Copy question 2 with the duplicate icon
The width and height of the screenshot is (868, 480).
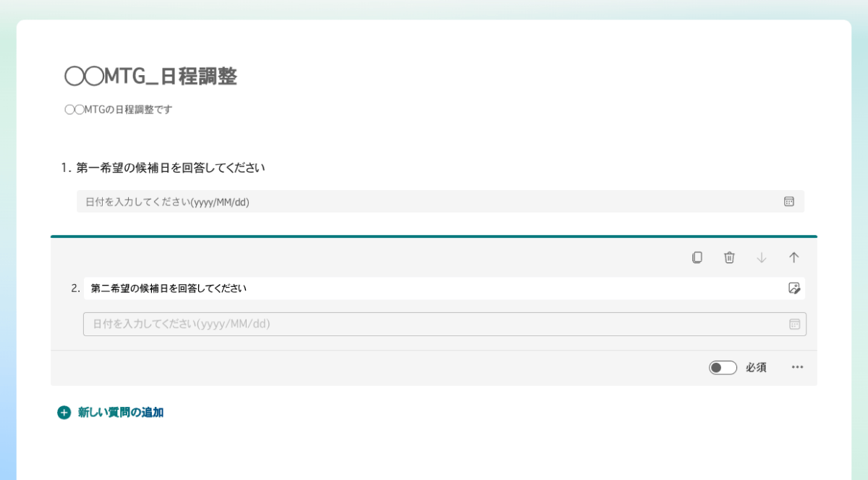[697, 257]
